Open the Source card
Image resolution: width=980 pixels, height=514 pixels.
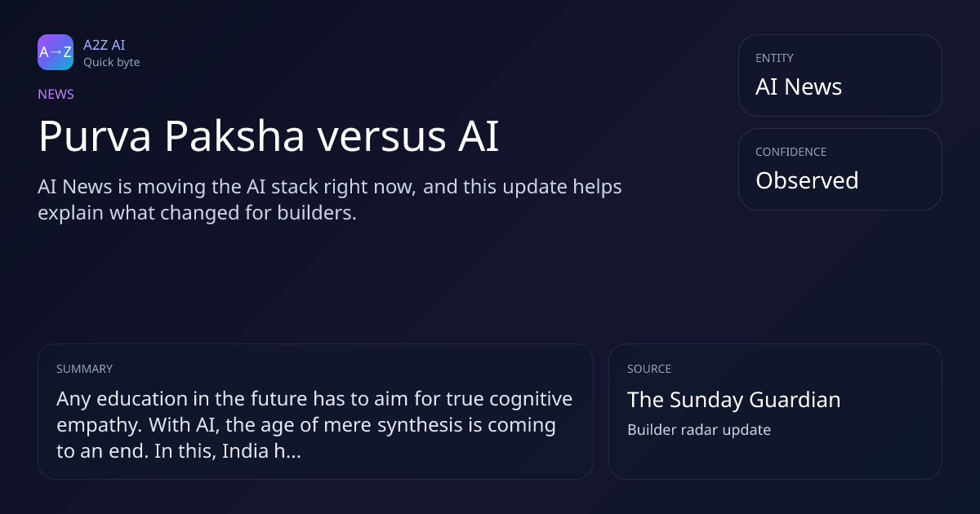tap(775, 411)
